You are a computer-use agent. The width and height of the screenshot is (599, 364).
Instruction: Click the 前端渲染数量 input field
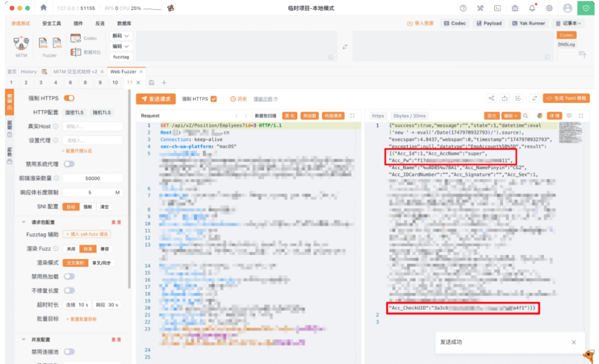tap(93, 178)
